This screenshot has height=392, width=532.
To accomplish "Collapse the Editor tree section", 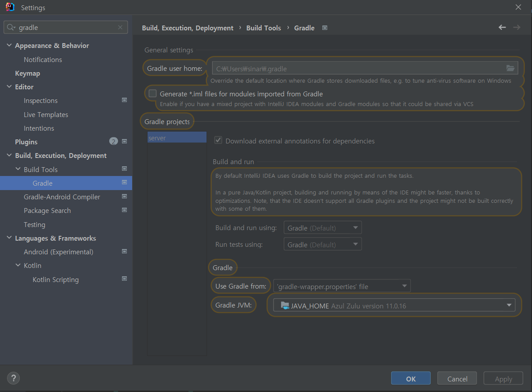I will click(x=9, y=87).
